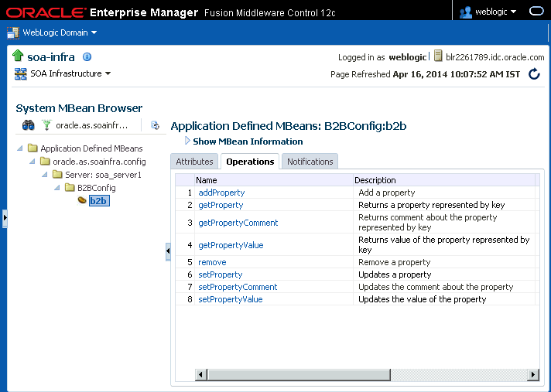The width and height of the screenshot is (551, 392).
Task: Expand the left navigation pane handle
Action: (5, 218)
